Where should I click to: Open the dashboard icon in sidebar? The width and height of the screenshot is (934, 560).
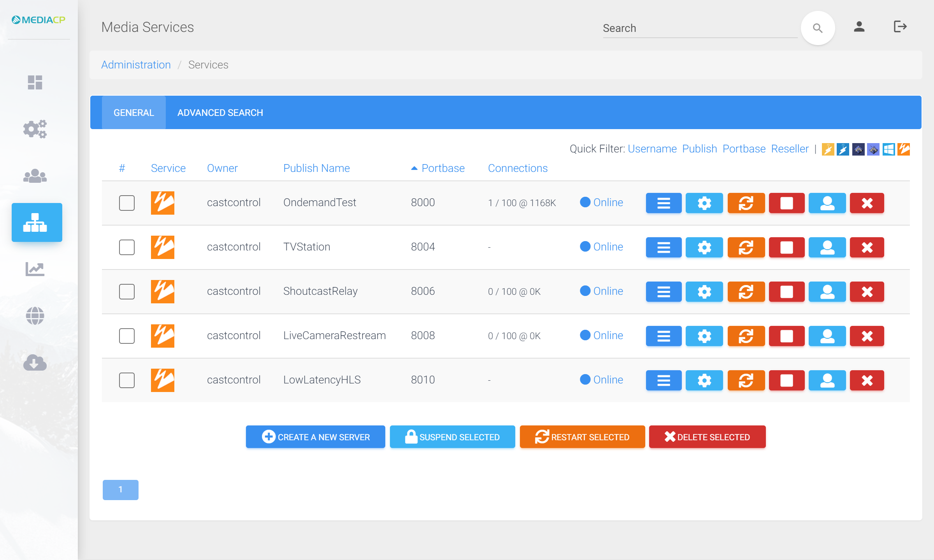(x=35, y=82)
